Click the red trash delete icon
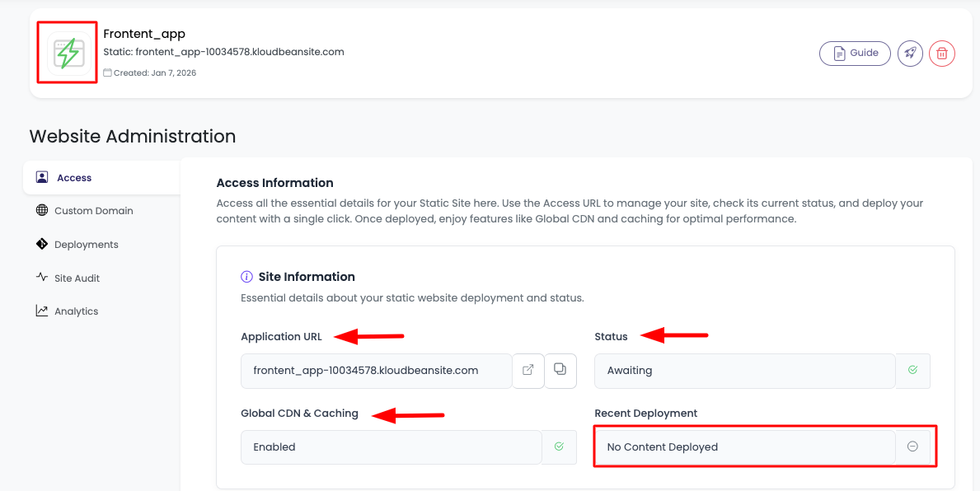 (x=942, y=54)
